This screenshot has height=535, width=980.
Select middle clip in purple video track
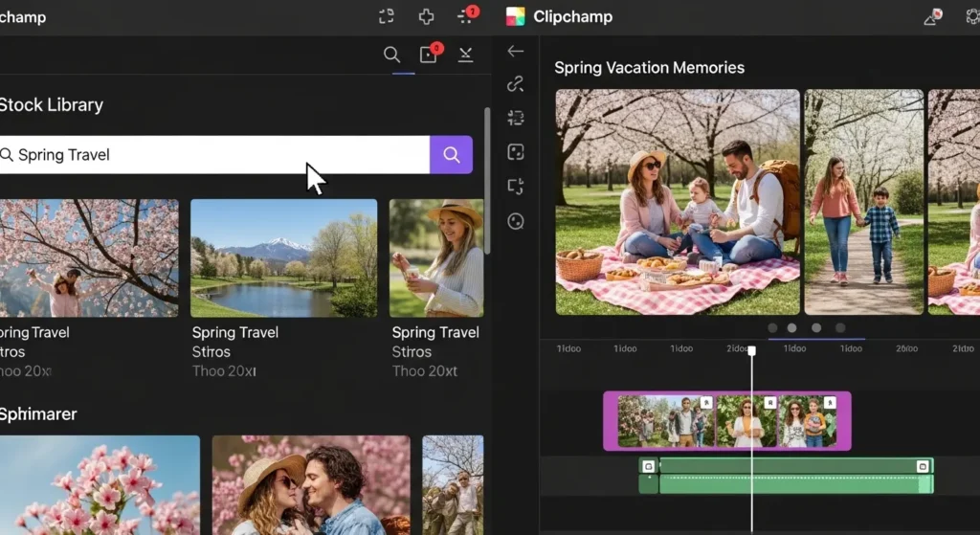click(746, 421)
